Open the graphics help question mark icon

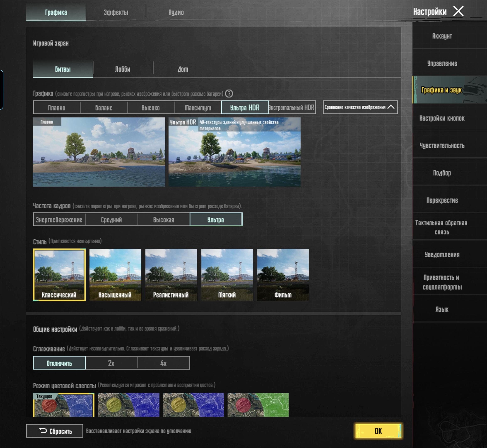(229, 94)
